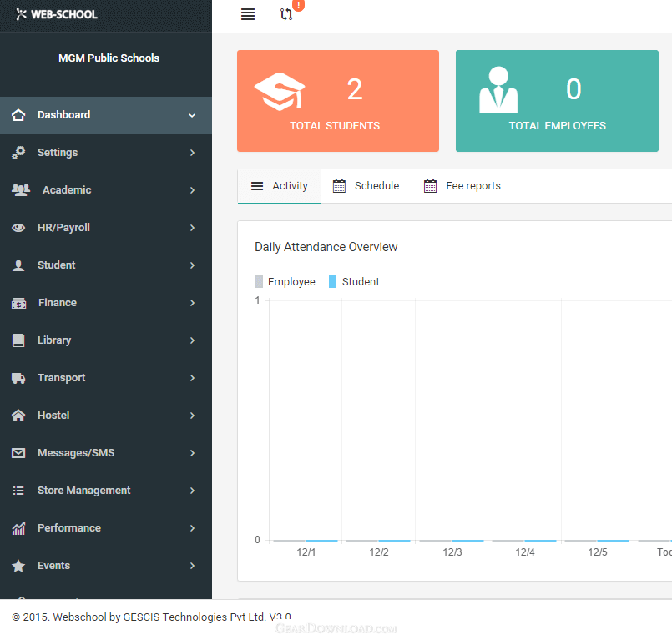Click the Library book icon in sidebar

point(18,340)
